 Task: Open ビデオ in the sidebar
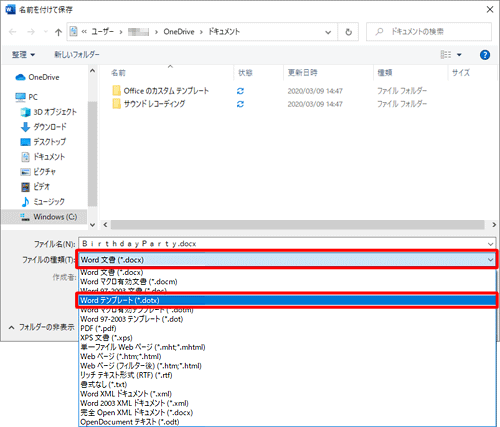[x=35, y=187]
